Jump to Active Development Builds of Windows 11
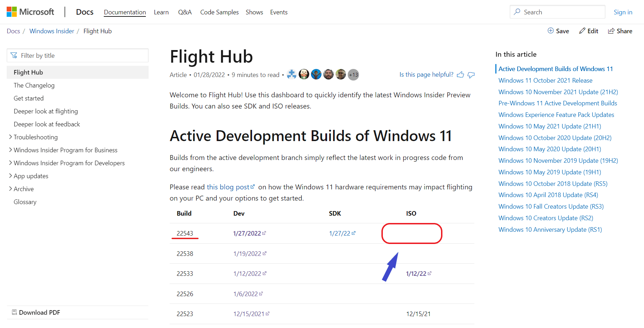The width and height of the screenshot is (644, 328). coord(556,69)
